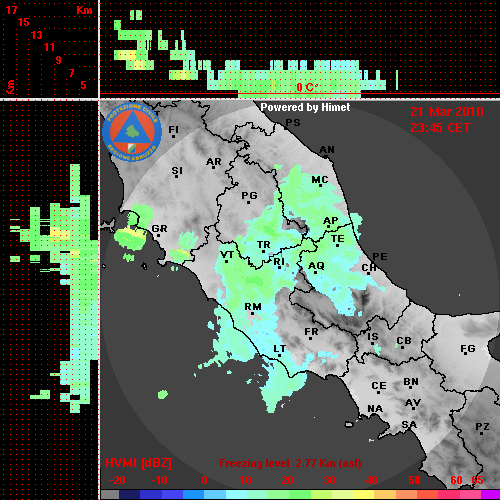Viewport: 500px width, 500px height.
Task: Click the gray swatch in the dBZ color bar
Action: [110, 495]
